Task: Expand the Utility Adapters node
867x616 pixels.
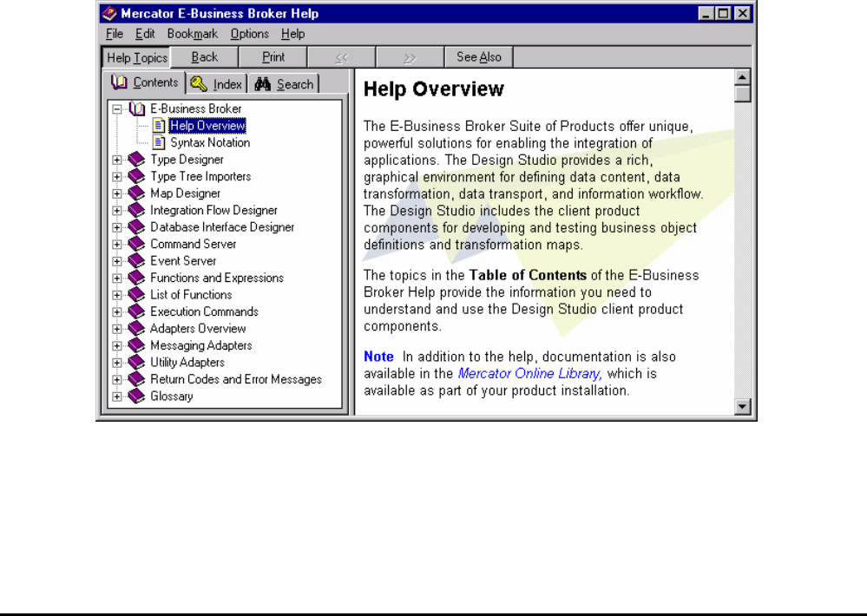Action: coord(116,363)
